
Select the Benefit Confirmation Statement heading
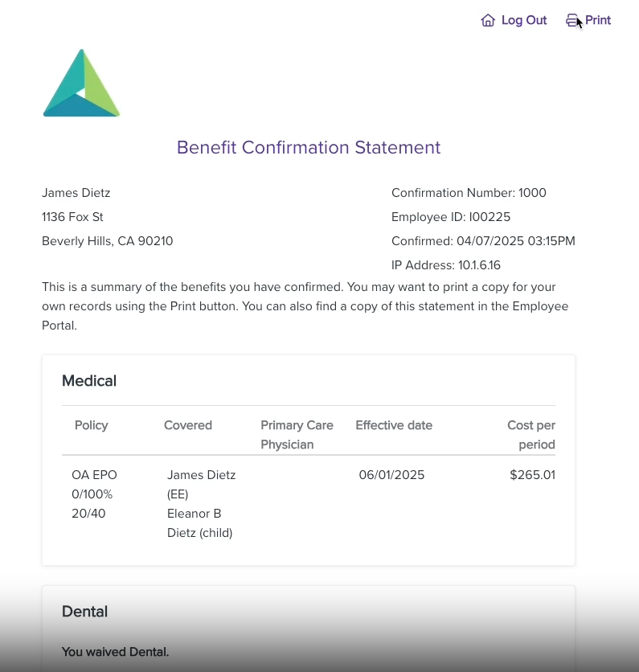click(309, 147)
